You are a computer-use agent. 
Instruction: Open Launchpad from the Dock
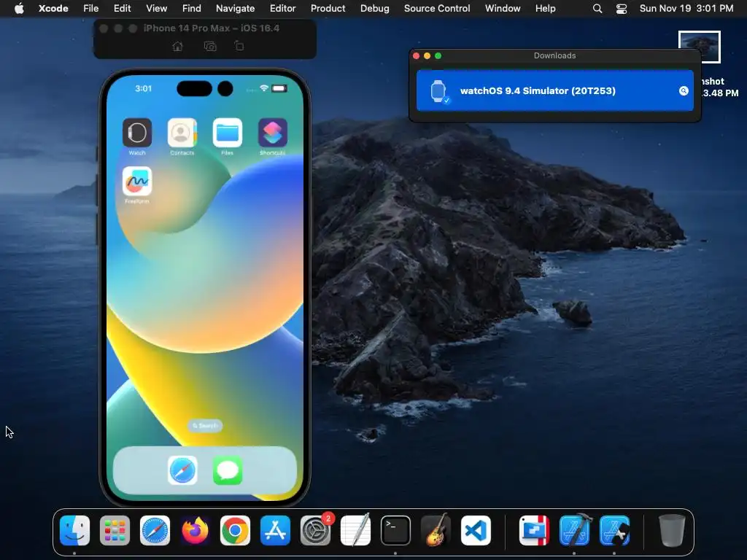coord(115,530)
